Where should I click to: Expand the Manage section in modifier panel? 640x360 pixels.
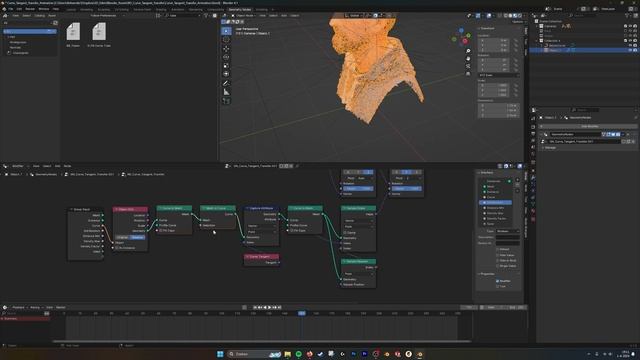click(x=549, y=148)
